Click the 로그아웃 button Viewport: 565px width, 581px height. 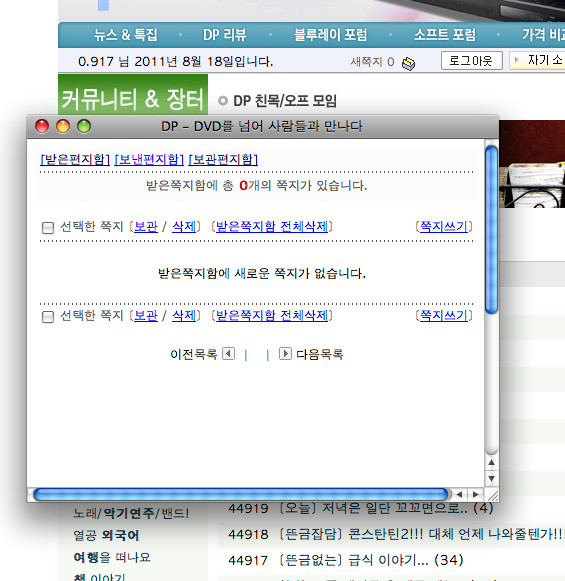click(x=471, y=60)
